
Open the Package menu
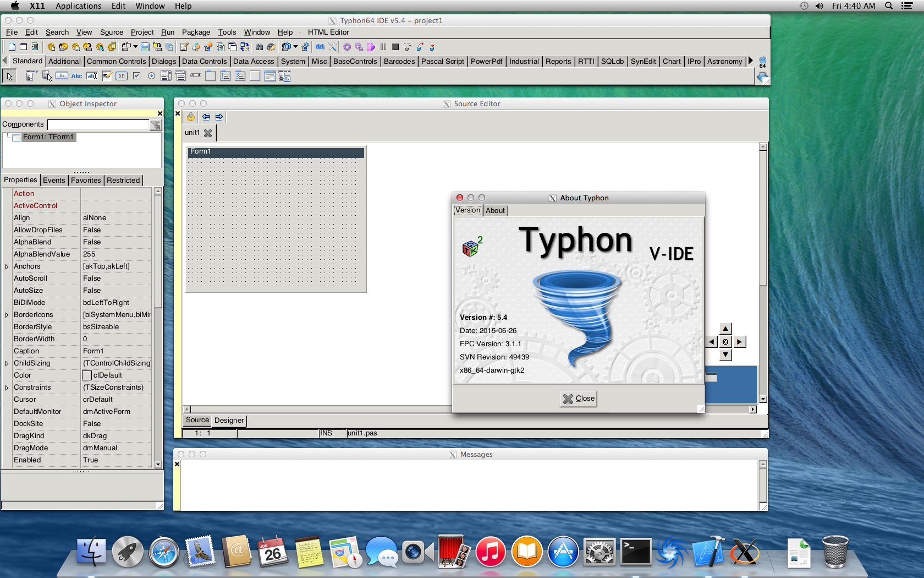(196, 32)
